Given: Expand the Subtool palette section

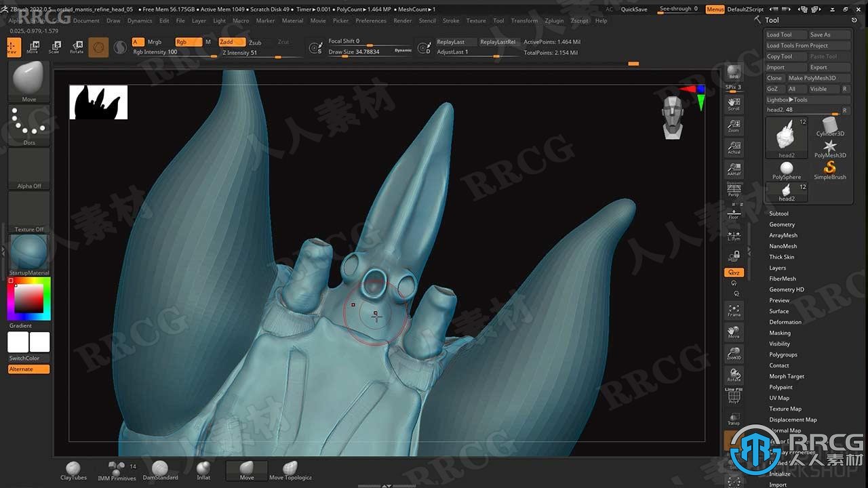Looking at the screenshot, I should [778, 213].
